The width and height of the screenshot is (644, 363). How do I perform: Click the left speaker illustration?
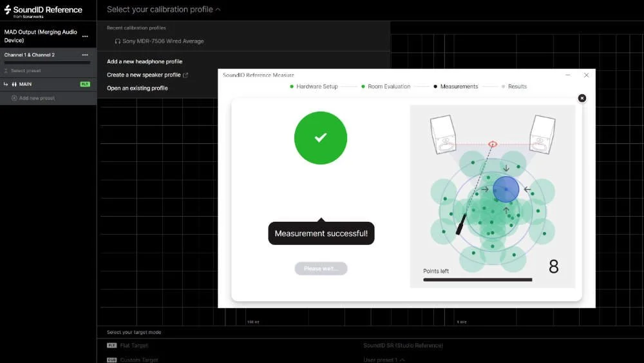(x=443, y=134)
